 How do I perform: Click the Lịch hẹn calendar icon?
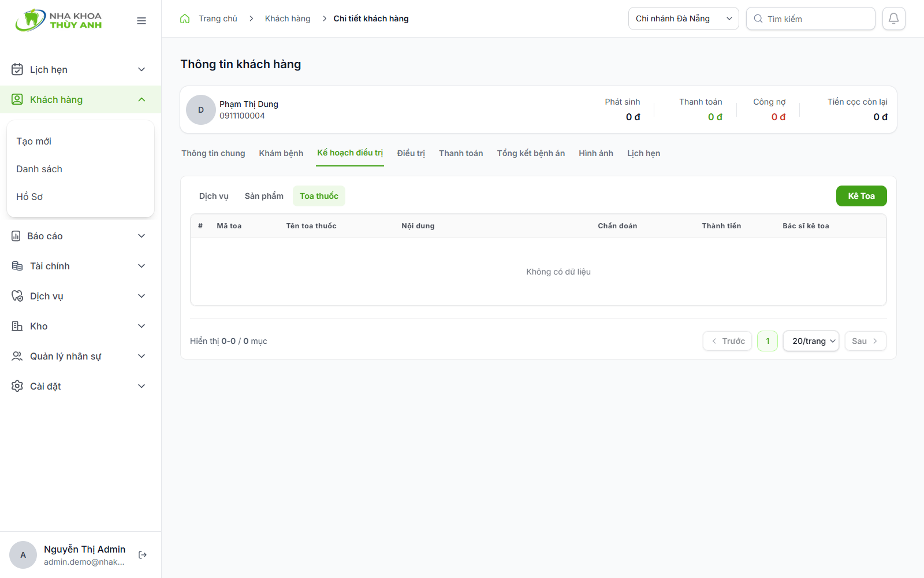tap(17, 69)
